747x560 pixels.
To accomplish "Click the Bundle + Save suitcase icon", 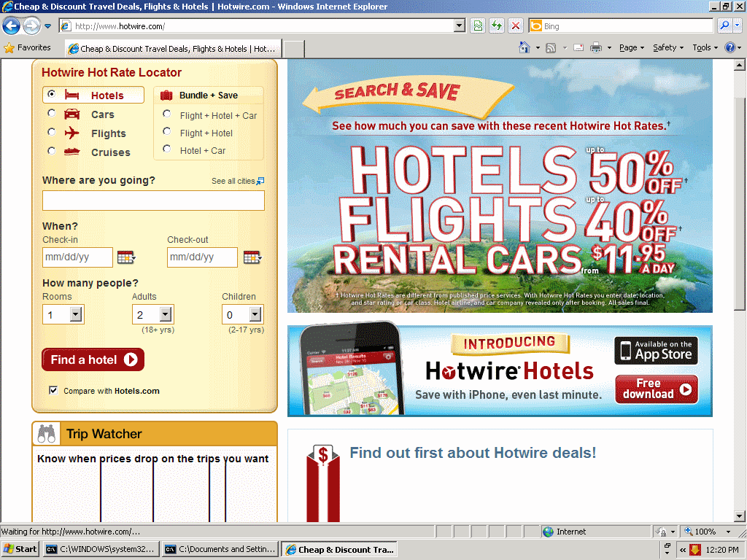I will pyautogui.click(x=166, y=96).
